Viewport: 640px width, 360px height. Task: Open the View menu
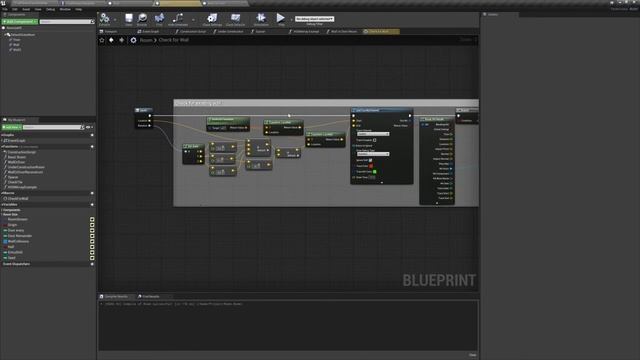[38, 9]
